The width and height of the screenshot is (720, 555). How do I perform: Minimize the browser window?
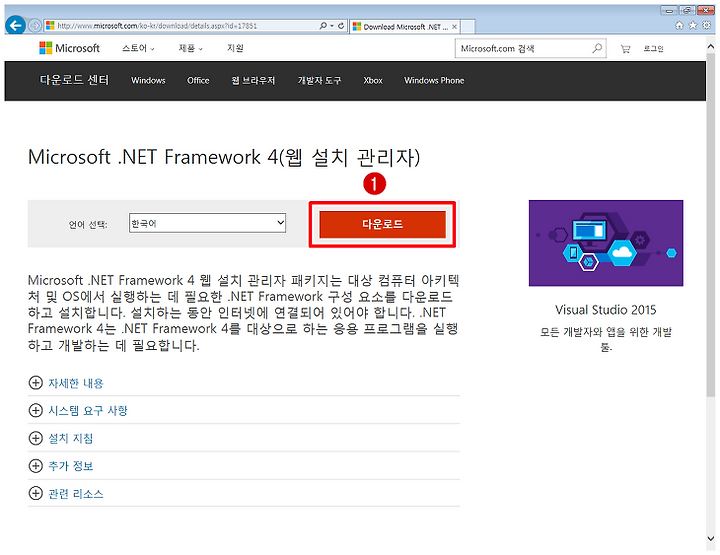pyautogui.click(x=669, y=10)
